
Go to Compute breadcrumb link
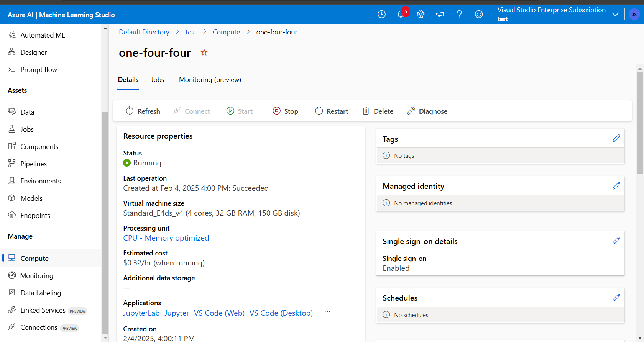(x=226, y=32)
